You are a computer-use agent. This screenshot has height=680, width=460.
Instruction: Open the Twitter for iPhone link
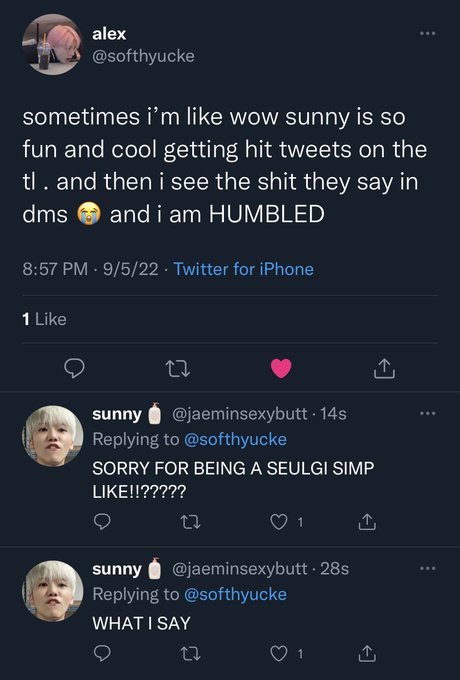244,269
